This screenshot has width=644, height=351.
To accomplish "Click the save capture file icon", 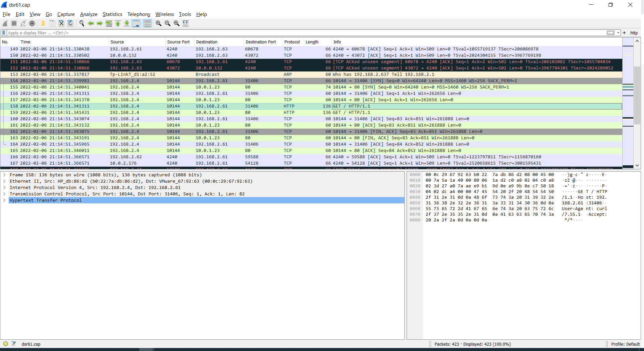I will tap(52, 23).
